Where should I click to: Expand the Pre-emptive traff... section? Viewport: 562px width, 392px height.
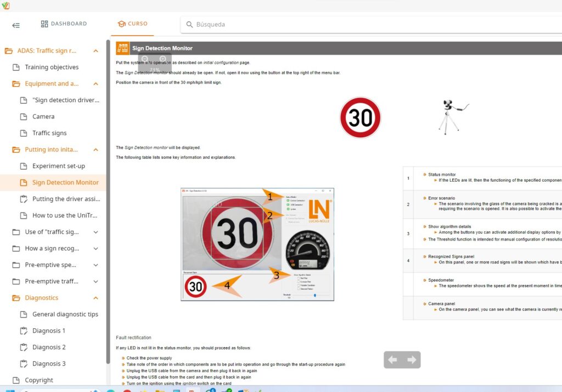point(95,282)
